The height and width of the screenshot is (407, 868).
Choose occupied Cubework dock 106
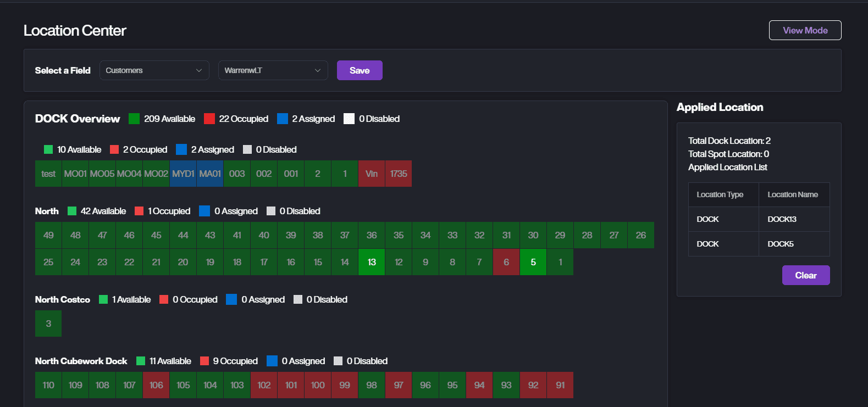156,385
